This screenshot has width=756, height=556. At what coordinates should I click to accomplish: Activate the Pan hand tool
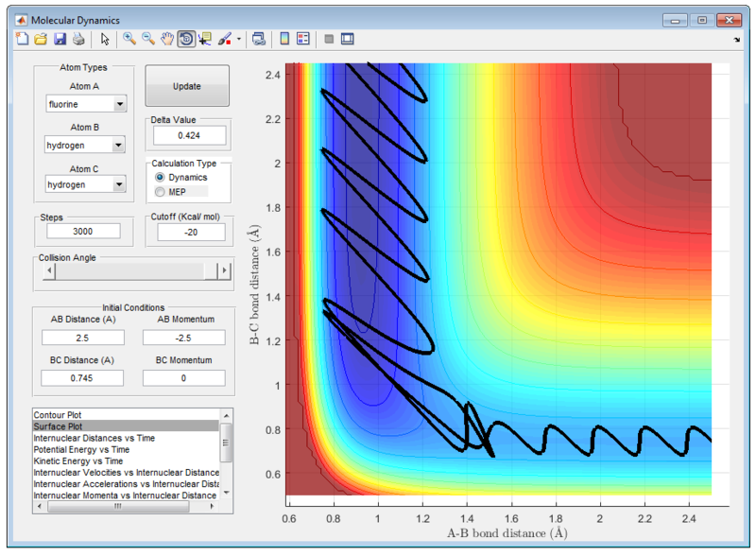coord(167,39)
